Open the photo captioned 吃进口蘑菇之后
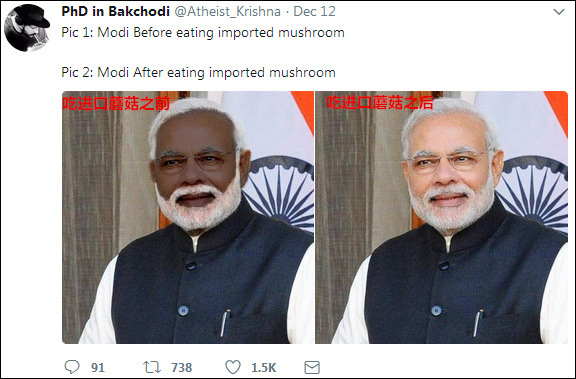This screenshot has height=379, width=576. [442, 217]
